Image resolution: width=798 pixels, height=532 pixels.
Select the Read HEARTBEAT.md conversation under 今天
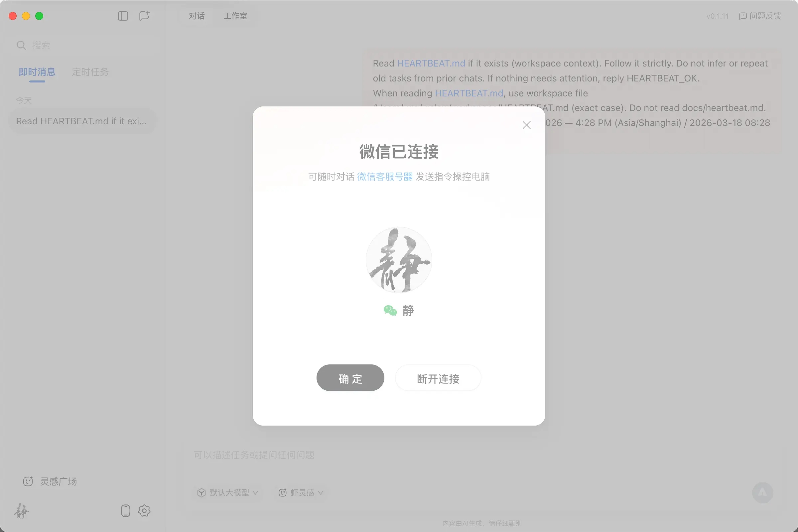click(82, 121)
